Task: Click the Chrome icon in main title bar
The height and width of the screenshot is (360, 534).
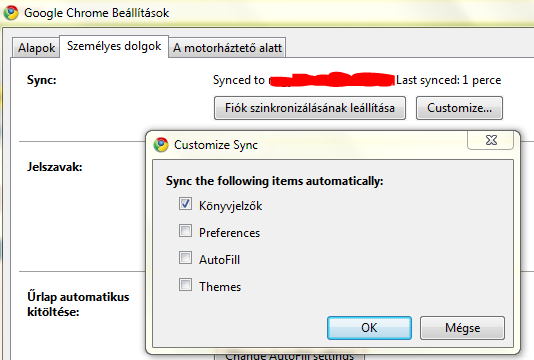Action: (11, 13)
